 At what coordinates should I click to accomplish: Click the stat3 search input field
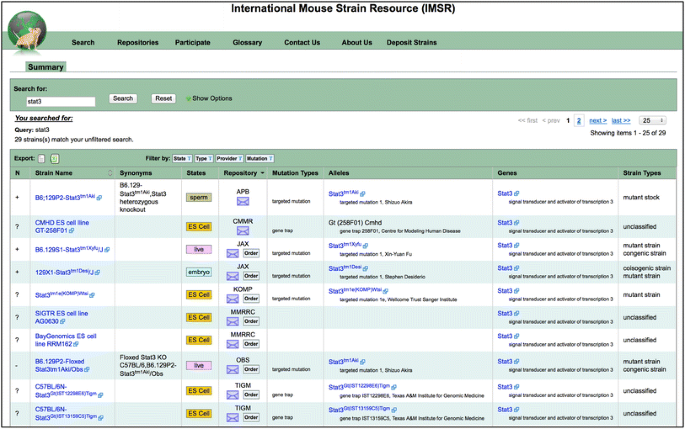[x=60, y=101]
